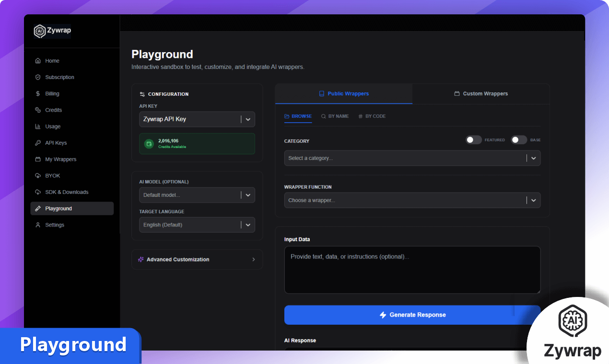The height and width of the screenshot is (364, 609).
Task: Select the By Name sub-tab
Action: tap(335, 116)
